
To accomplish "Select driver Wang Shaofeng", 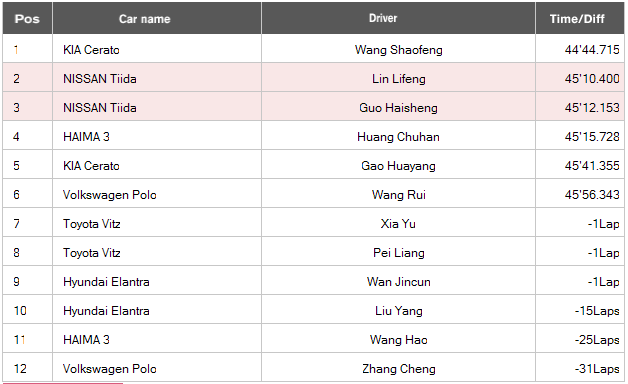I will pyautogui.click(x=399, y=50).
